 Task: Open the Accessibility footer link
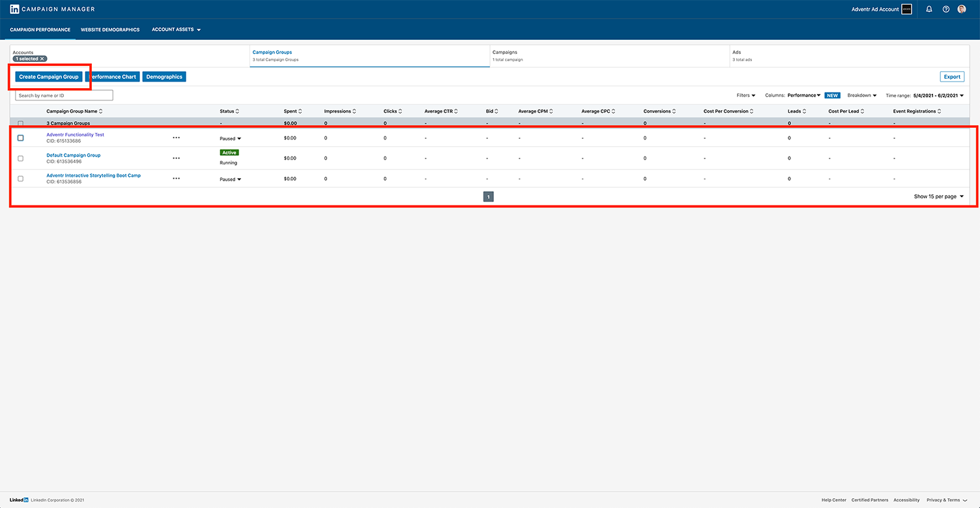tap(906, 500)
